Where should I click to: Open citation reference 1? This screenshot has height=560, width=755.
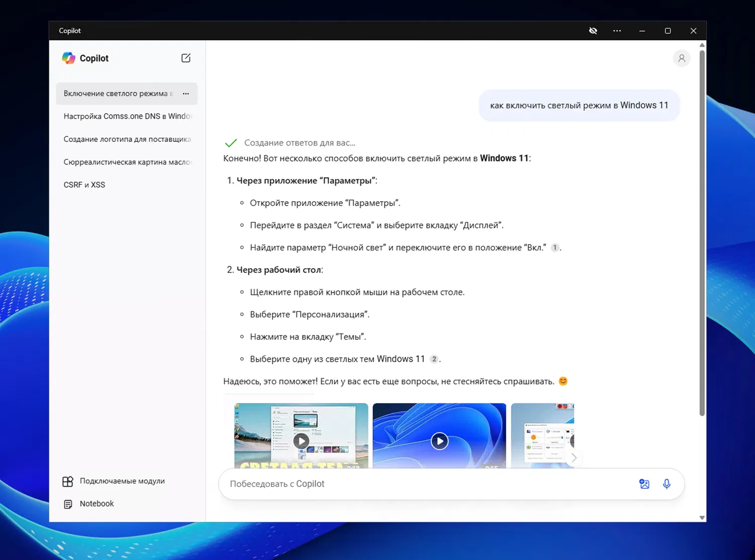[x=555, y=248]
